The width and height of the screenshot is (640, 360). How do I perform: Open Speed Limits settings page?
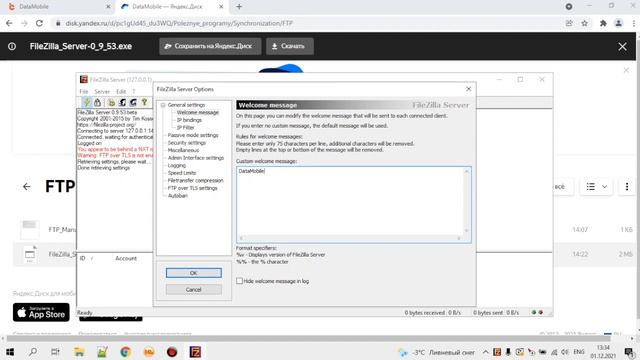(x=182, y=173)
